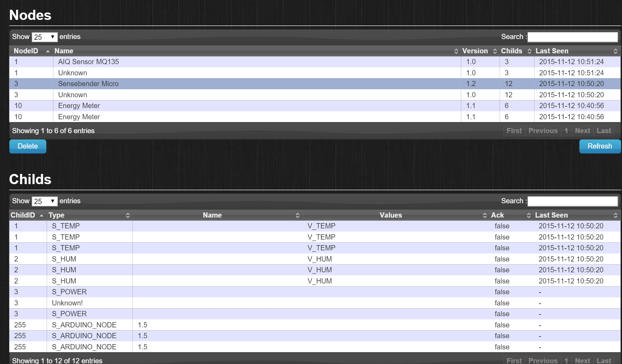The image size is (622, 364).
Task: Sort Childs table by Name column
Action: coord(218,215)
